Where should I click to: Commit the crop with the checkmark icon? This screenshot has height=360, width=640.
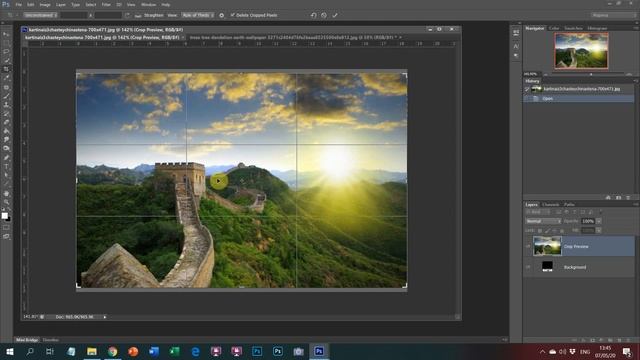coord(335,15)
